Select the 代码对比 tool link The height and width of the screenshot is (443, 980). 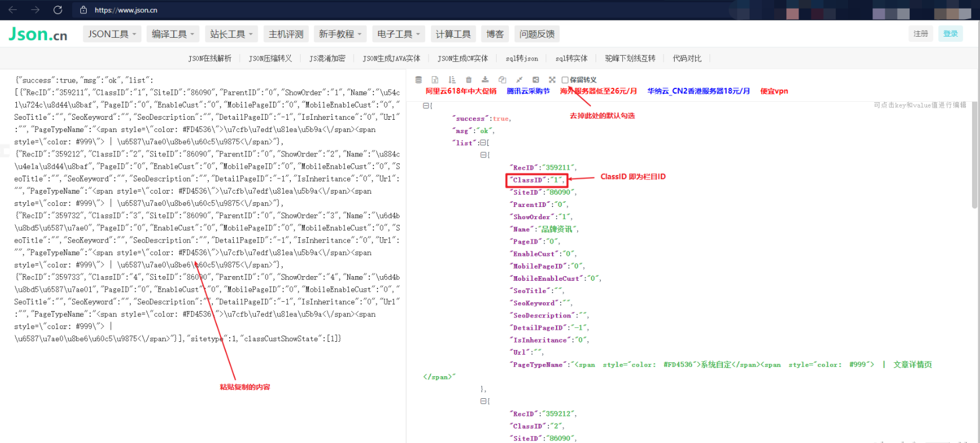(687, 59)
